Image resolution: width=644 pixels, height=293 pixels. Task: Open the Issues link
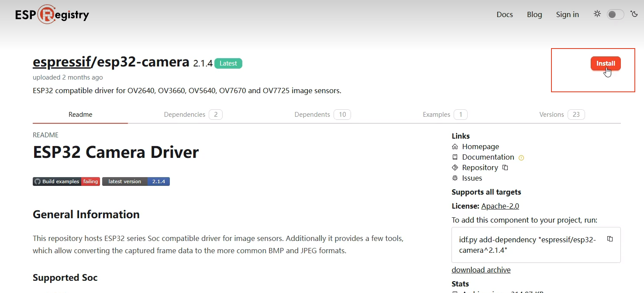(472, 178)
